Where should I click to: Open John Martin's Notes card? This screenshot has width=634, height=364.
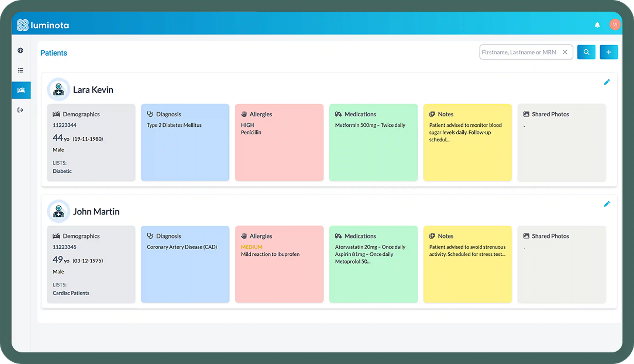tap(467, 264)
